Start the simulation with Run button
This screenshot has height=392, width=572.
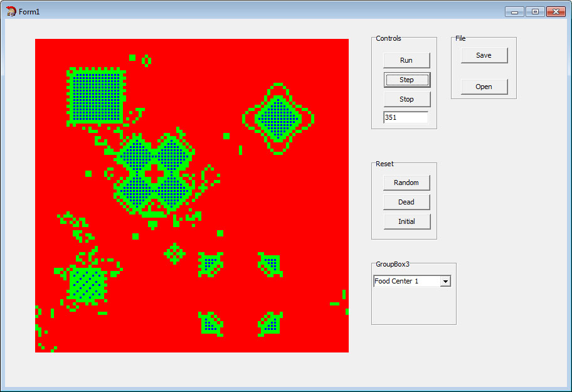point(406,60)
